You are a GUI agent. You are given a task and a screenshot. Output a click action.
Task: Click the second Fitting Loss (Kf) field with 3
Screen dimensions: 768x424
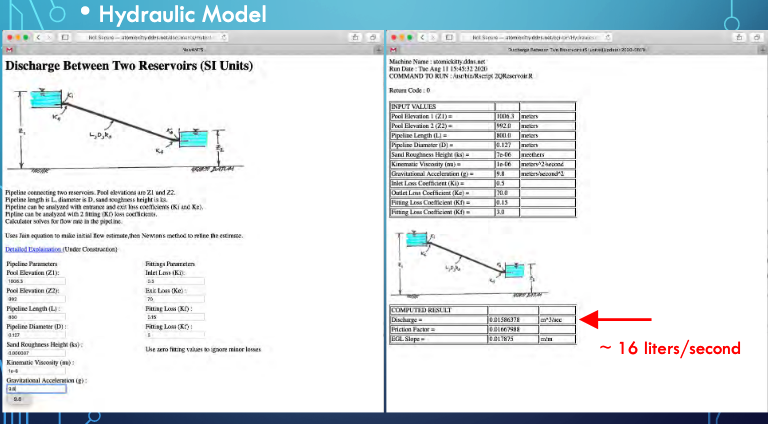175,335
